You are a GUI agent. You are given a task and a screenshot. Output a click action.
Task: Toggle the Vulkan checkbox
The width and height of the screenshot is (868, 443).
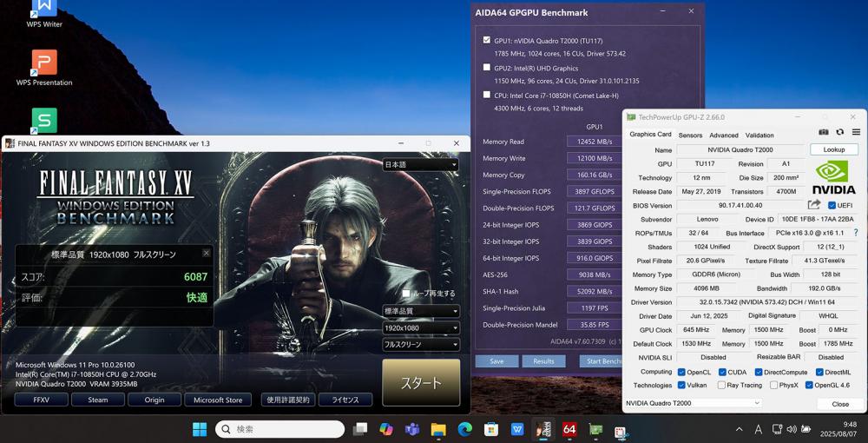tap(681, 385)
